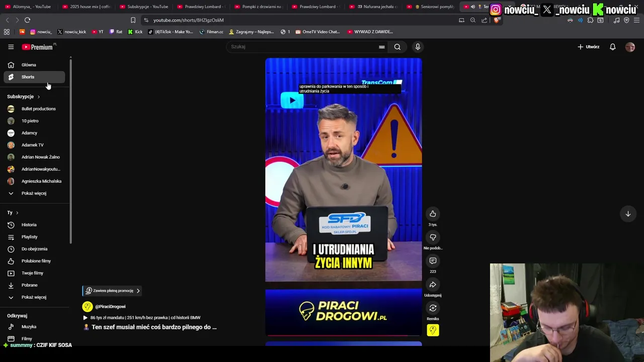
Task: Open the comments showing 223
Action: tap(433, 261)
